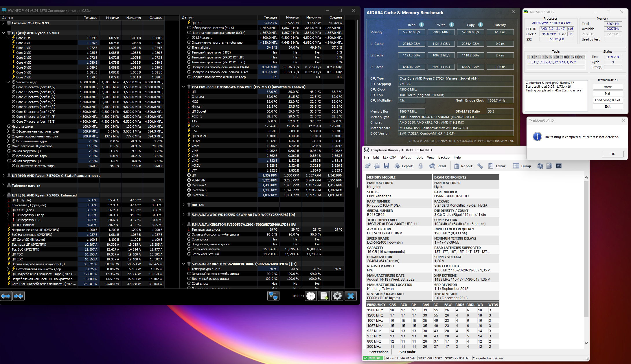Collapse the Core VIDs tree node
This screenshot has height=364, width=631.
coord(8,38)
